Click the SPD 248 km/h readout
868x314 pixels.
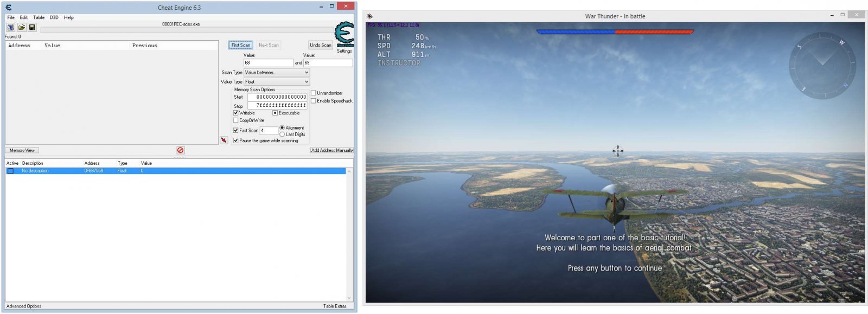tap(406, 46)
